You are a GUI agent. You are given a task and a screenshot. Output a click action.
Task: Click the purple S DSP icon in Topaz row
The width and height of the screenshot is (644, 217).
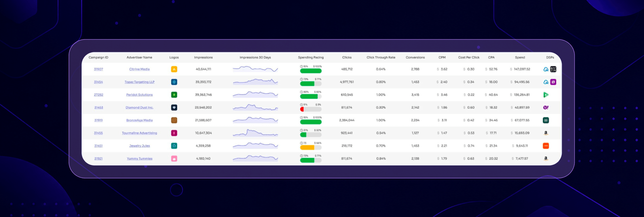pyautogui.click(x=553, y=82)
